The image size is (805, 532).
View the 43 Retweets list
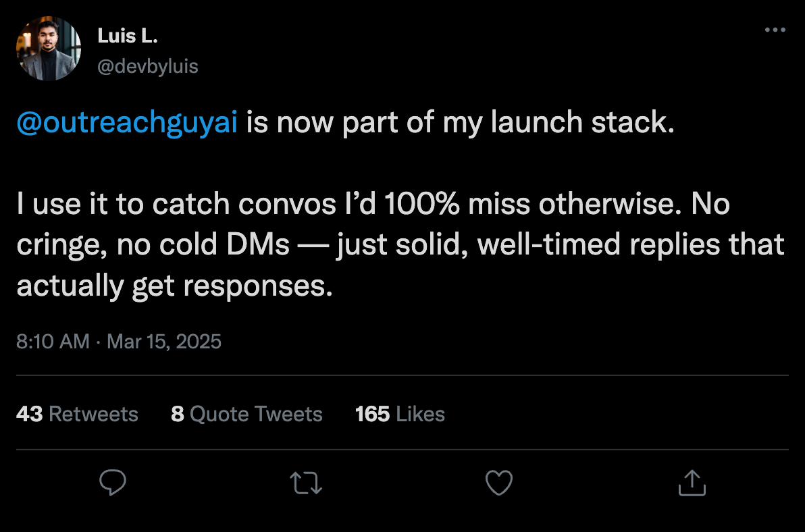(x=77, y=414)
